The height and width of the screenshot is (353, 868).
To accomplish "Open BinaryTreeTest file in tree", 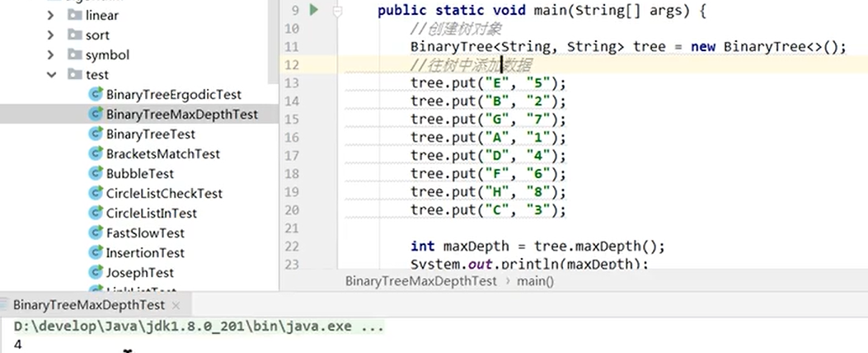I will click(151, 134).
